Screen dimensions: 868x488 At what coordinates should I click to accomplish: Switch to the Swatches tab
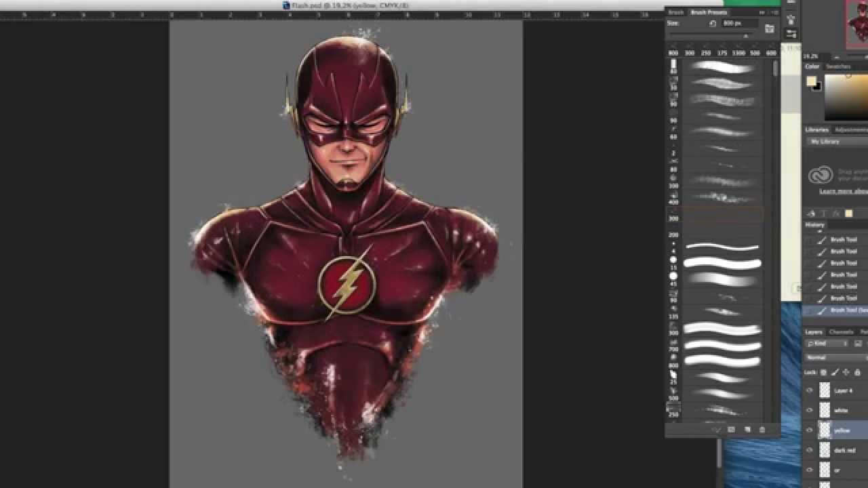[x=838, y=66]
